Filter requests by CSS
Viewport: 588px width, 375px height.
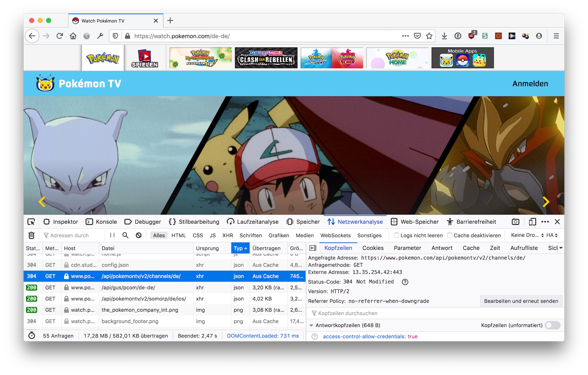tap(198, 235)
